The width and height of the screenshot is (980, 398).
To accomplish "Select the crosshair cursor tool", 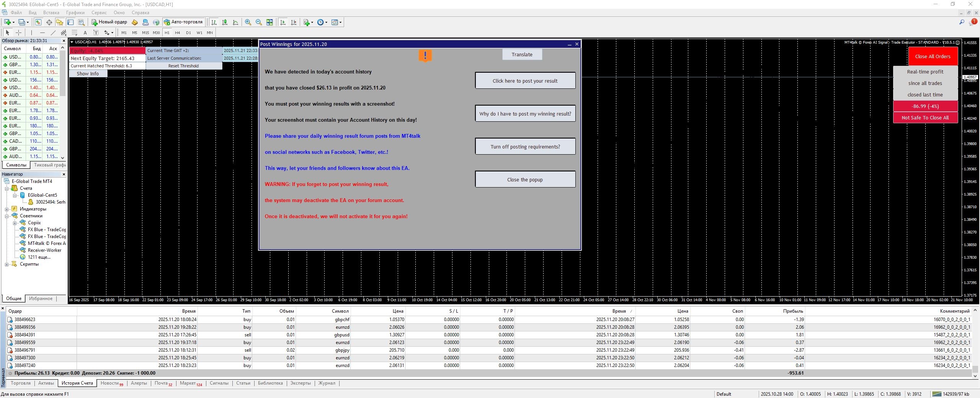I will (18, 33).
